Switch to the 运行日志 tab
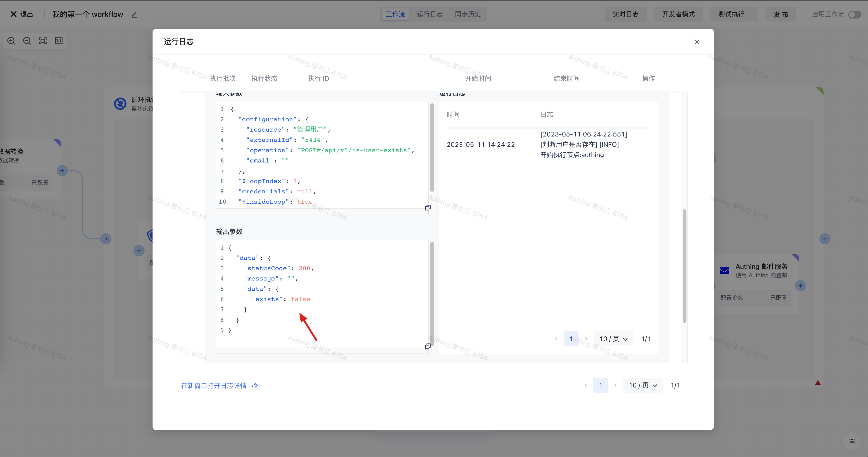The width and height of the screenshot is (868, 457). [x=430, y=14]
